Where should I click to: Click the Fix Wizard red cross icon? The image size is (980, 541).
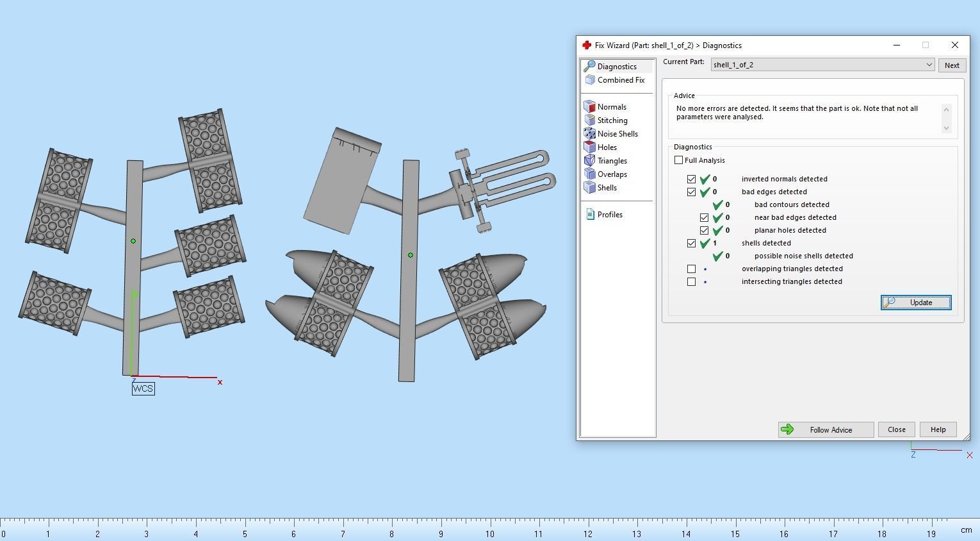(x=587, y=46)
